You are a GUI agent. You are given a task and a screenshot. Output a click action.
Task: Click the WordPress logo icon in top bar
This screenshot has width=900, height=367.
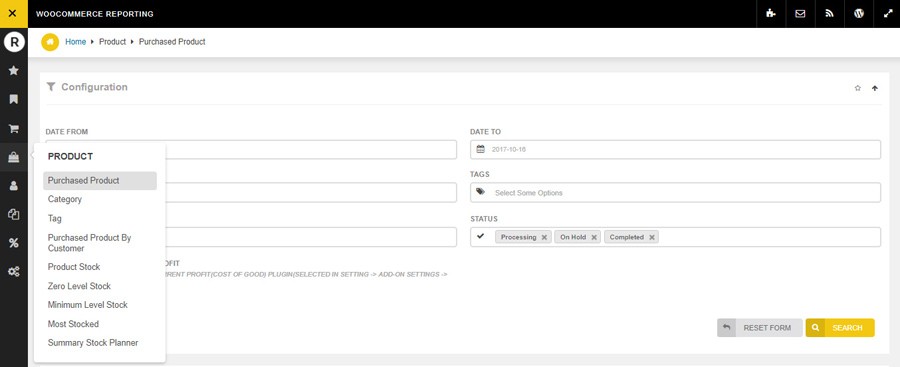click(x=859, y=14)
